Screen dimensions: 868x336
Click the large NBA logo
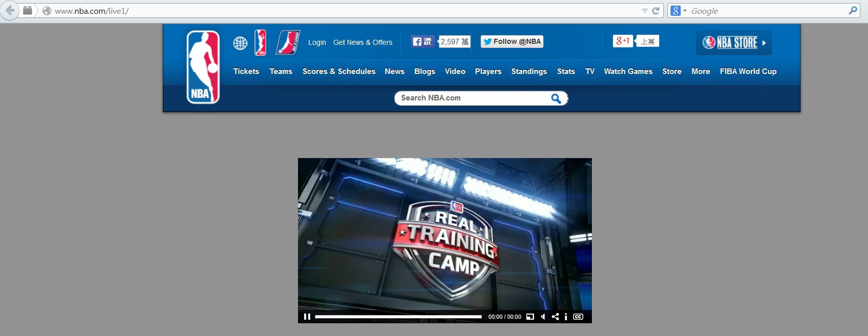click(203, 67)
